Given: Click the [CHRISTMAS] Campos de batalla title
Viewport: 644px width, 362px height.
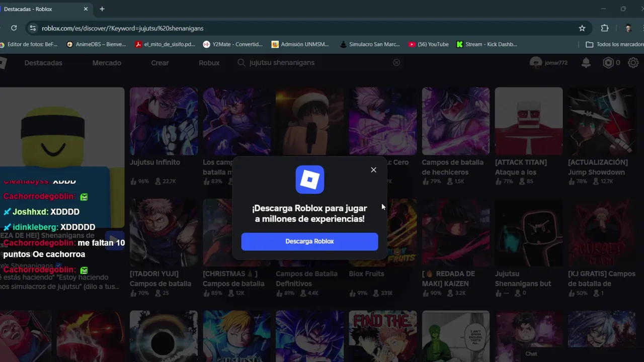Looking at the screenshot, I should [233, 279].
